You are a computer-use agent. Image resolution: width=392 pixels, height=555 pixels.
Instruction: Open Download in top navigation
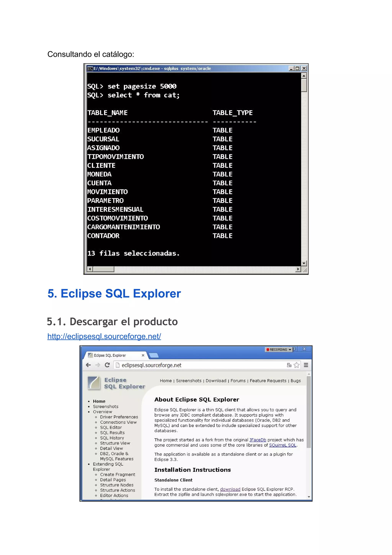[216, 381]
